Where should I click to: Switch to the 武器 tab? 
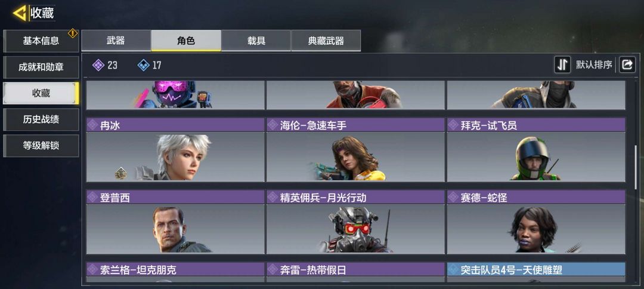point(116,41)
